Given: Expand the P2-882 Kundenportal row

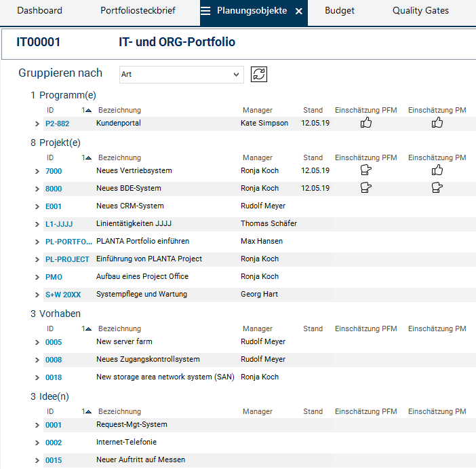Looking at the screenshot, I should pyautogui.click(x=37, y=124).
